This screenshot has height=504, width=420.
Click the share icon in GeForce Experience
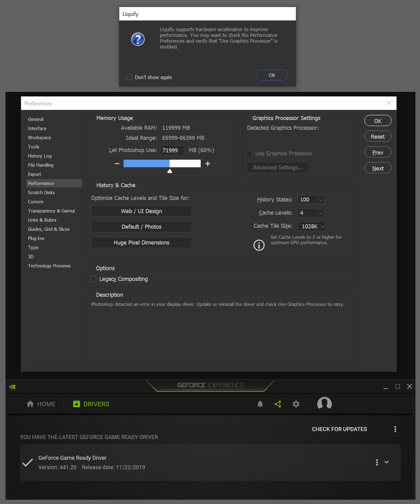pos(278,404)
